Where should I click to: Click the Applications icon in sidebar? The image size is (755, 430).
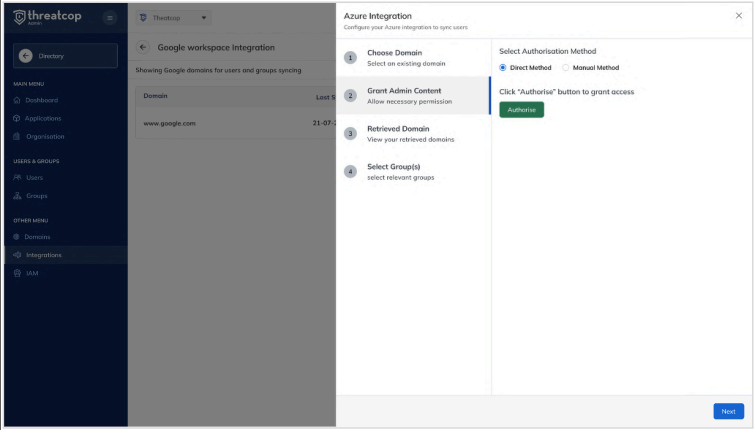(x=17, y=118)
